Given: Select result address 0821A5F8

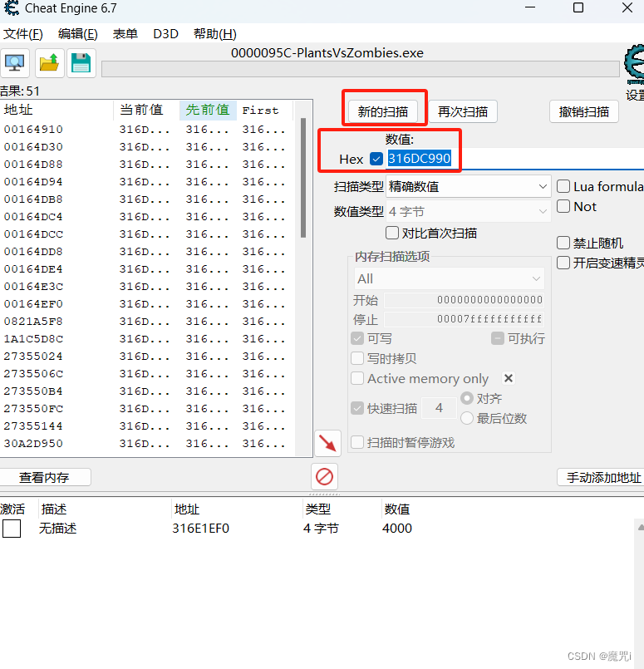Looking at the screenshot, I should (33, 322).
